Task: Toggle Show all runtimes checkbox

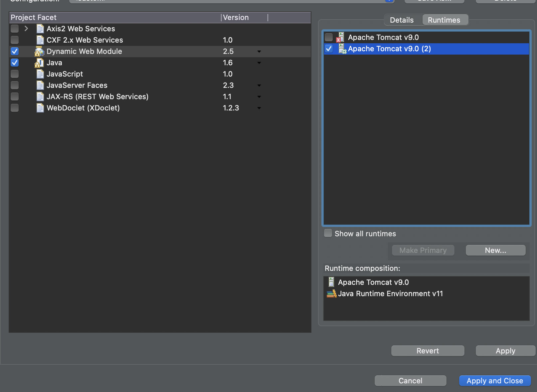Action: [x=328, y=233]
